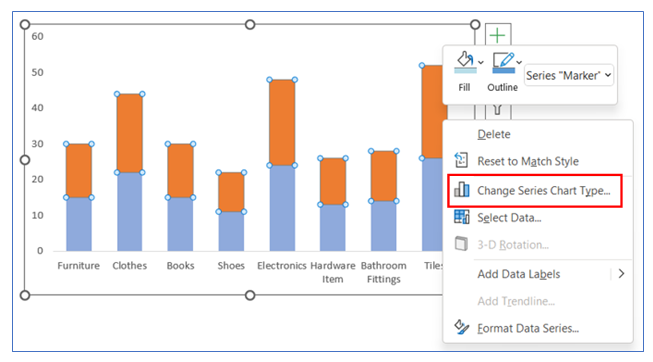Screen dimensions: 653x362
Task: Click the Chart Filters funnel icon
Action: 497,110
